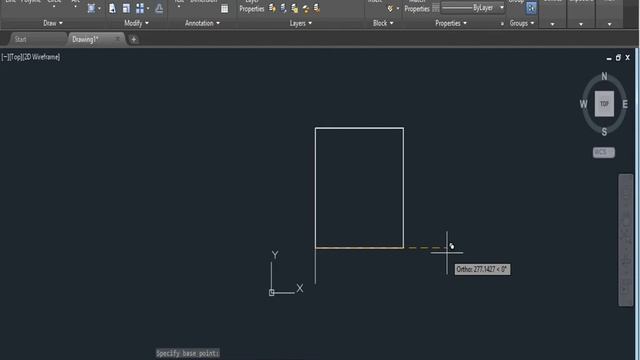Click the block tool icon beside Insert

coord(390,8)
